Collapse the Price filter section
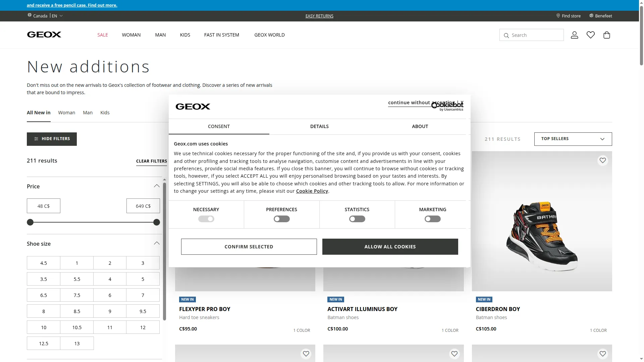Viewport: 644px width, 362px height. pos(157,186)
